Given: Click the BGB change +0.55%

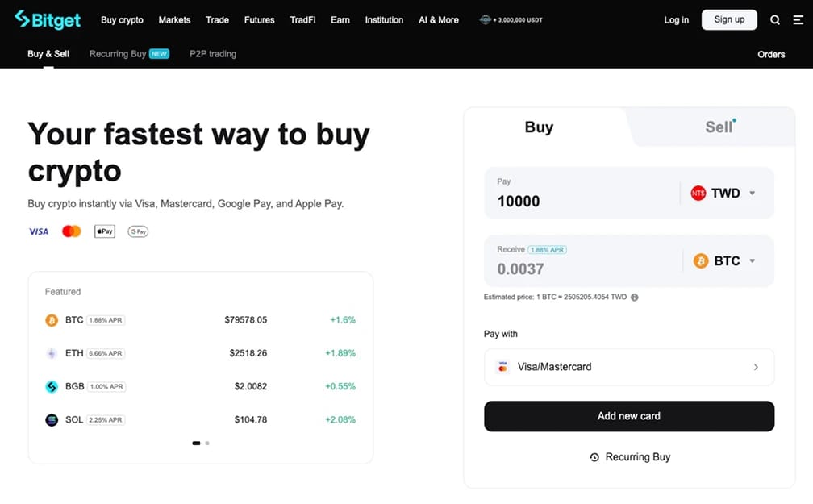Looking at the screenshot, I should click(340, 387).
